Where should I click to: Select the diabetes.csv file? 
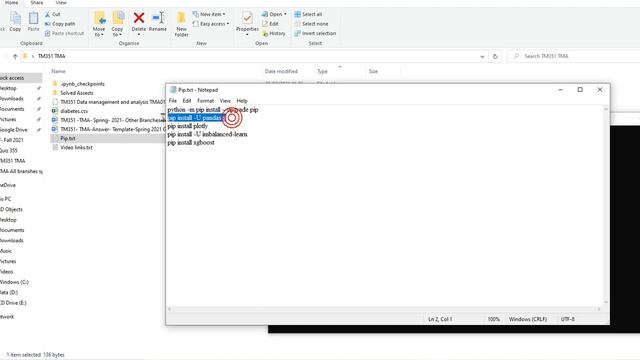(x=74, y=111)
